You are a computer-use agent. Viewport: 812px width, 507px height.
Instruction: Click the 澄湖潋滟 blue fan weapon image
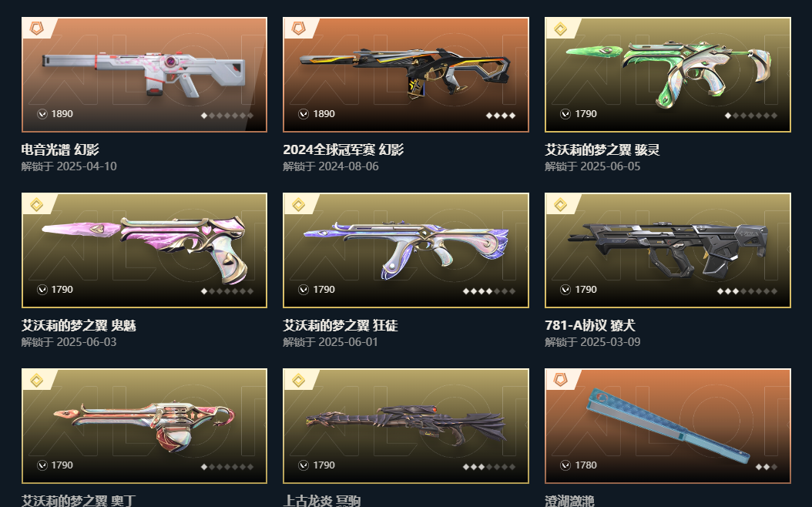668,424
